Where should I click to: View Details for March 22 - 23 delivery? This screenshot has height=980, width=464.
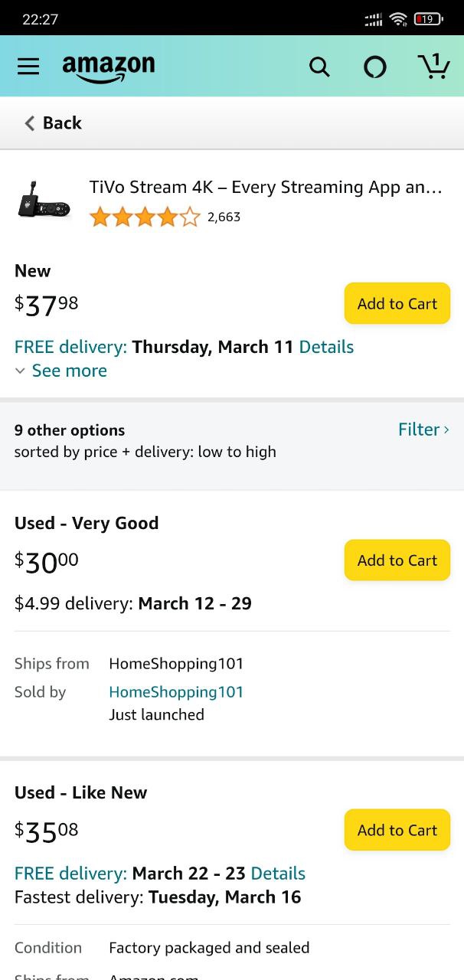[278, 874]
